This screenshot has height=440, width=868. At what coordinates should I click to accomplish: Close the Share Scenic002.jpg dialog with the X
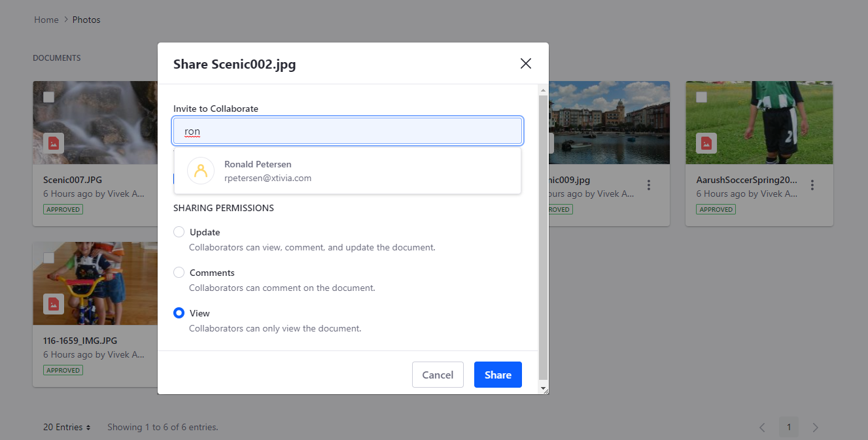pos(525,63)
